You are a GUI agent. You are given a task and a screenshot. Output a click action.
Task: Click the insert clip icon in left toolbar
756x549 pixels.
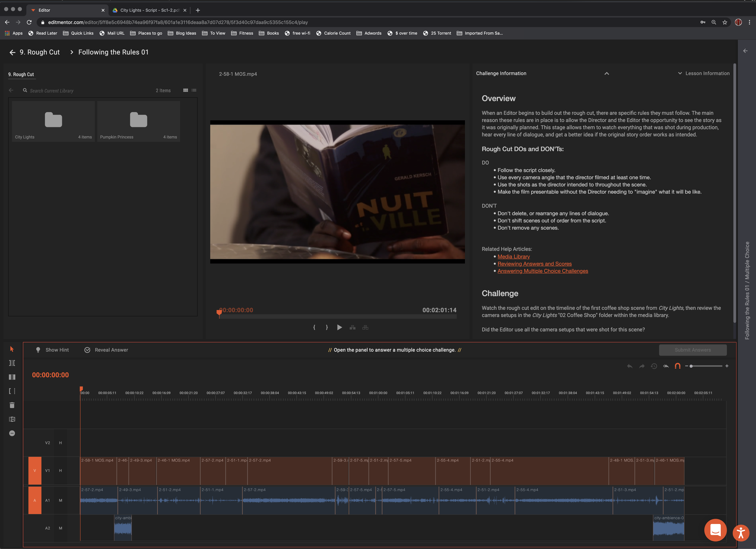[x=12, y=419]
